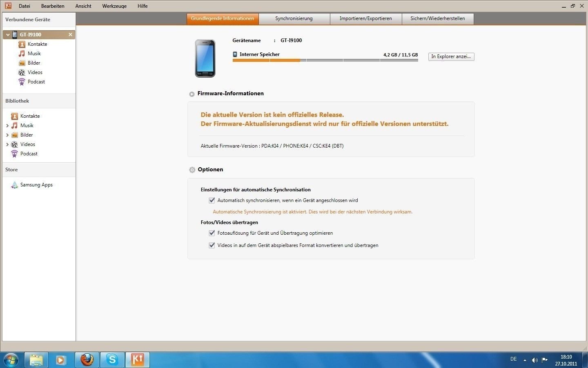The height and width of the screenshot is (368, 588).
Task: Toggle automatic sync when device is connected
Action: pyautogui.click(x=212, y=200)
